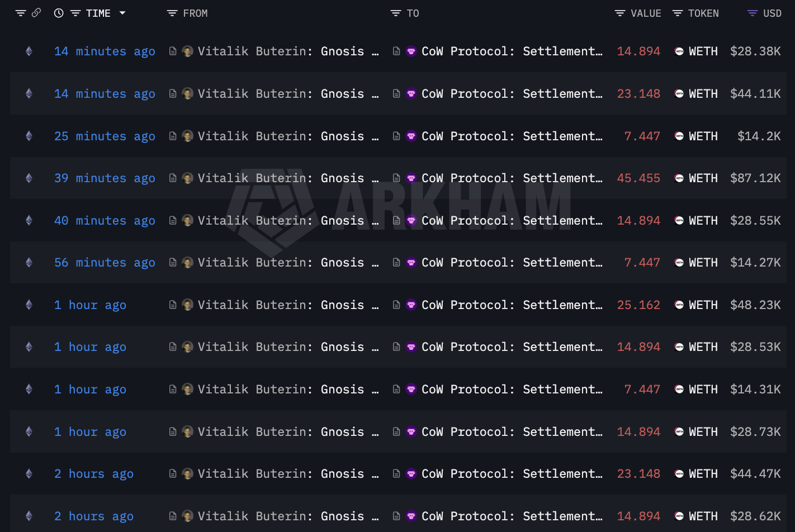Image resolution: width=795 pixels, height=532 pixels.
Task: Click the USD column header label
Action: [x=772, y=13]
